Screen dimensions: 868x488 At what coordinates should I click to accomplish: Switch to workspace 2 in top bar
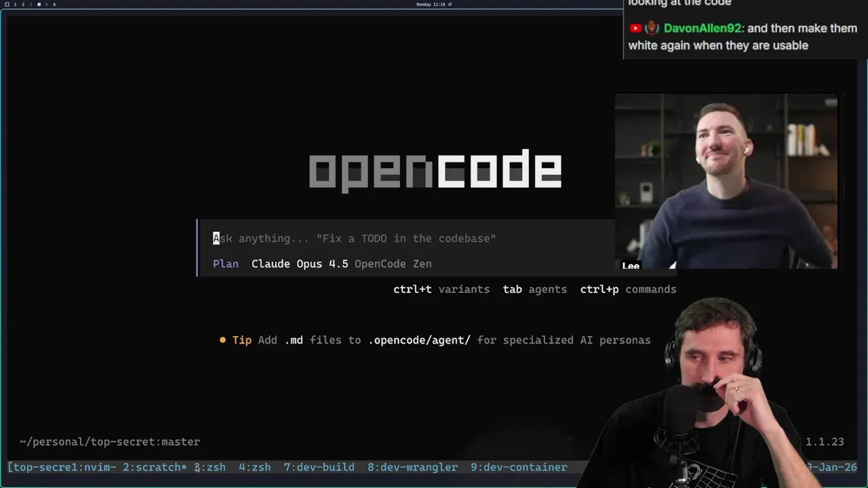(x=22, y=4)
